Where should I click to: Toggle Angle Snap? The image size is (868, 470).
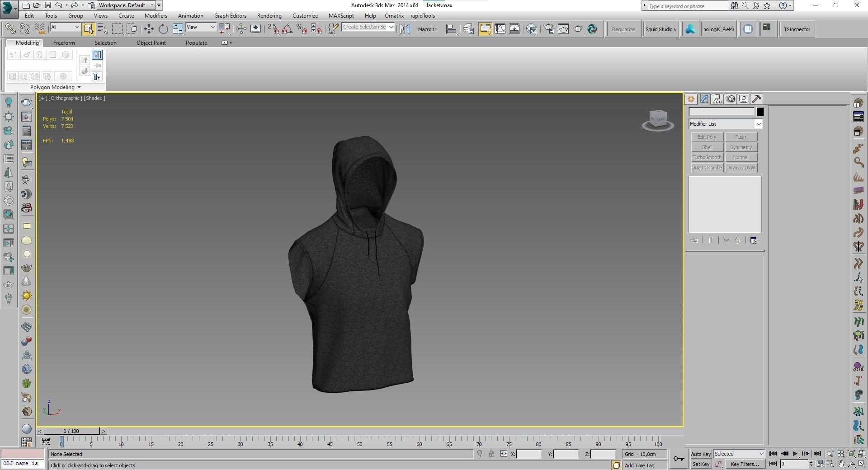tap(288, 29)
